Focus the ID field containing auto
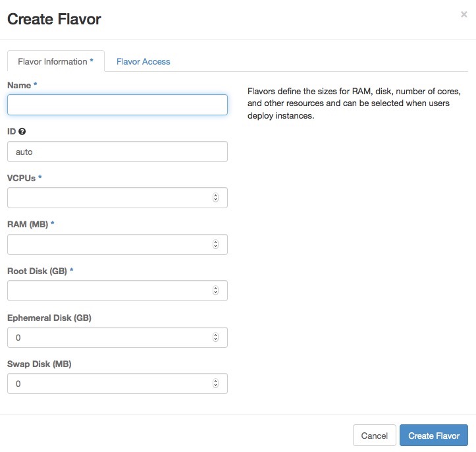 117,152
